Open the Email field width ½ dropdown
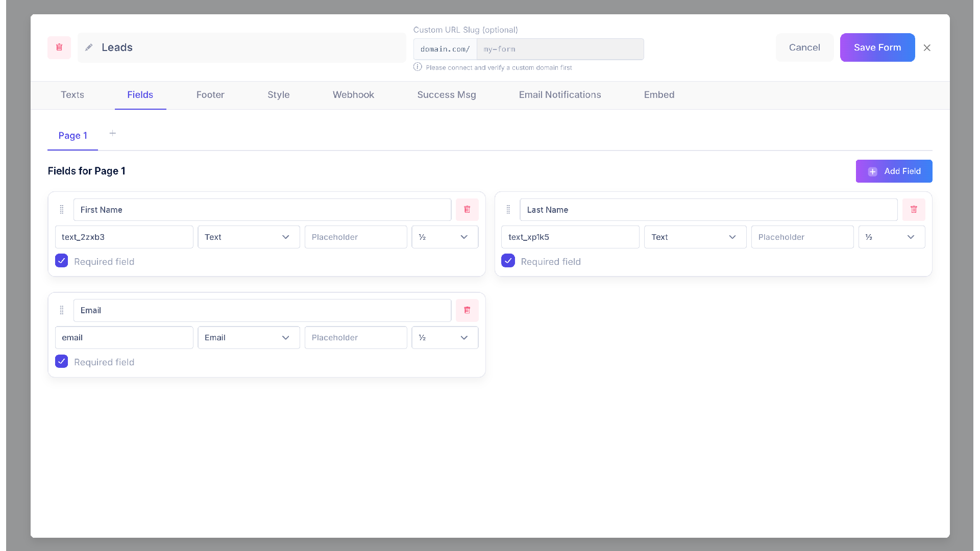980x551 pixels. point(445,338)
